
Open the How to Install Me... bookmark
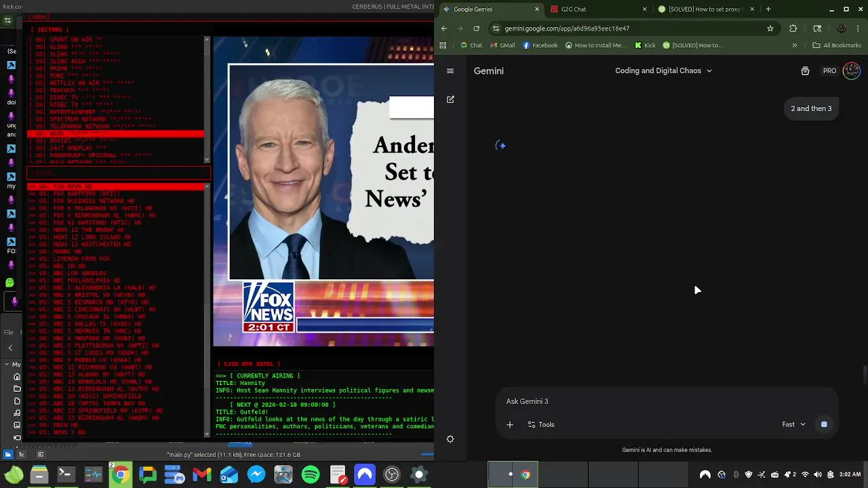(x=595, y=45)
